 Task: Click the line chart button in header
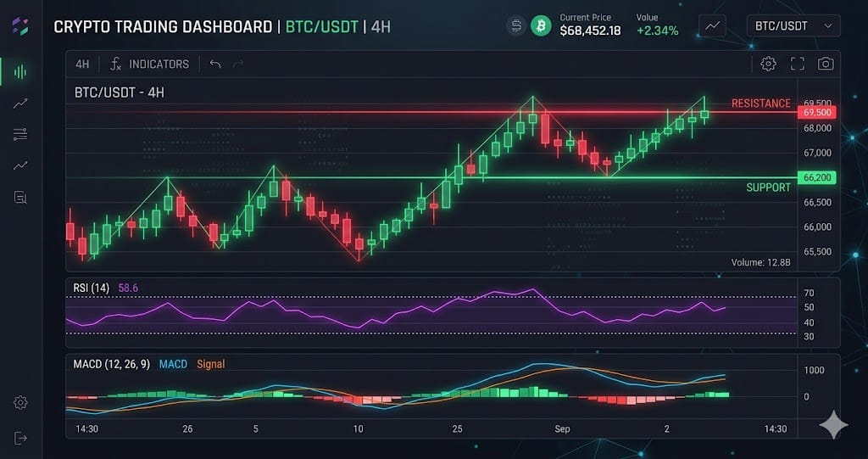[712, 26]
